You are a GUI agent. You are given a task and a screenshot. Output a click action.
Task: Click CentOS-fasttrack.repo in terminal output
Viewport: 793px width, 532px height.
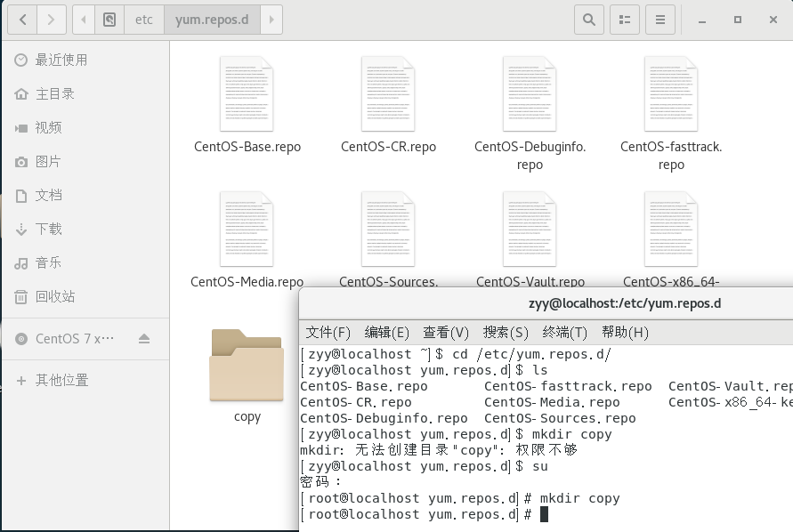point(569,386)
